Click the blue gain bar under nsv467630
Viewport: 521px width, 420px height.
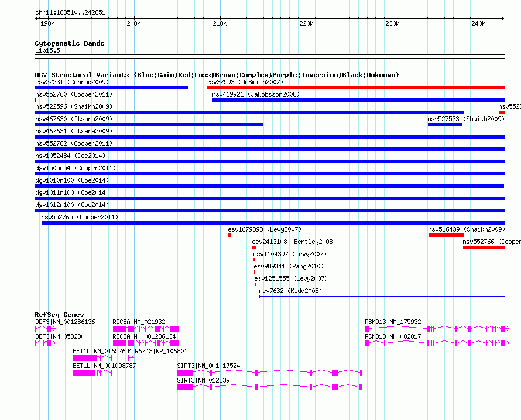[x=149, y=125]
